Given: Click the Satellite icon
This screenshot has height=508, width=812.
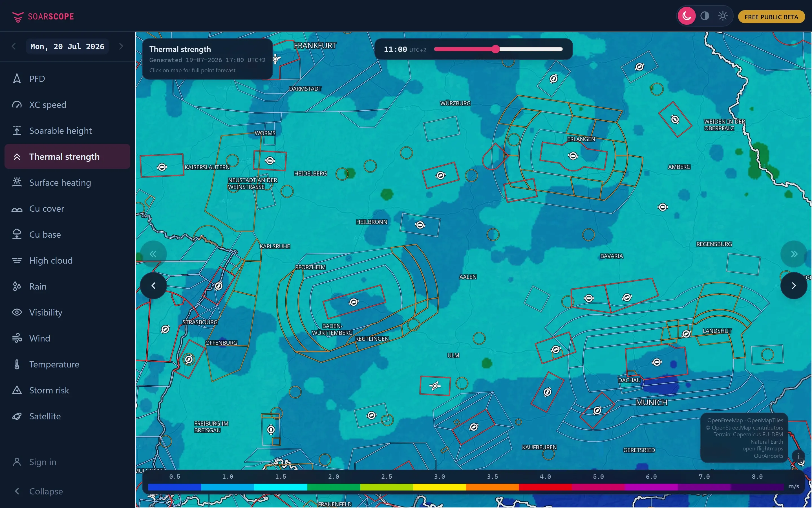Looking at the screenshot, I should 17,416.
